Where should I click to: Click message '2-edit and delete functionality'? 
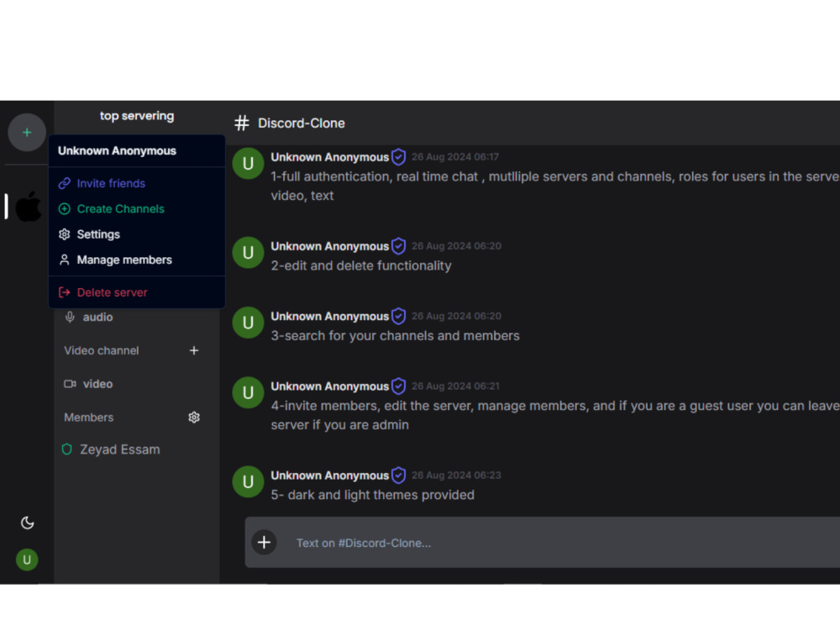tap(361, 265)
